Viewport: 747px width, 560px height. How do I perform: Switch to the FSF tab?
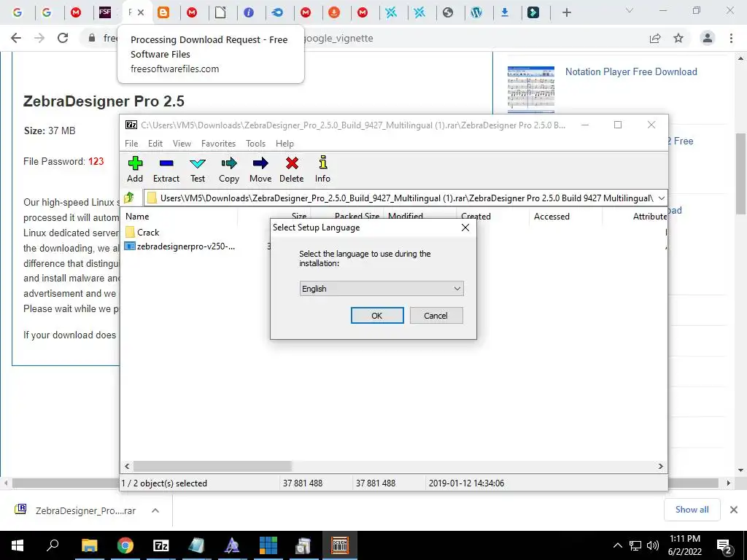tap(105, 13)
